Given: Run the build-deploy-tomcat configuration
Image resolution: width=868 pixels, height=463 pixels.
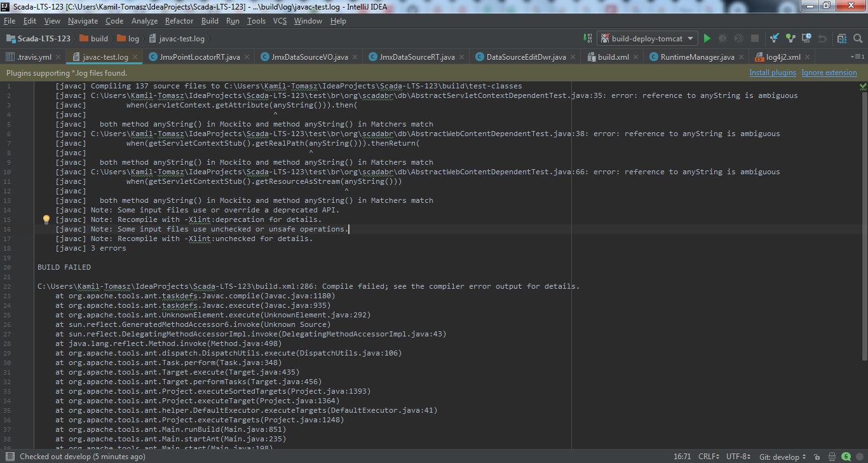Looking at the screenshot, I should coord(707,39).
